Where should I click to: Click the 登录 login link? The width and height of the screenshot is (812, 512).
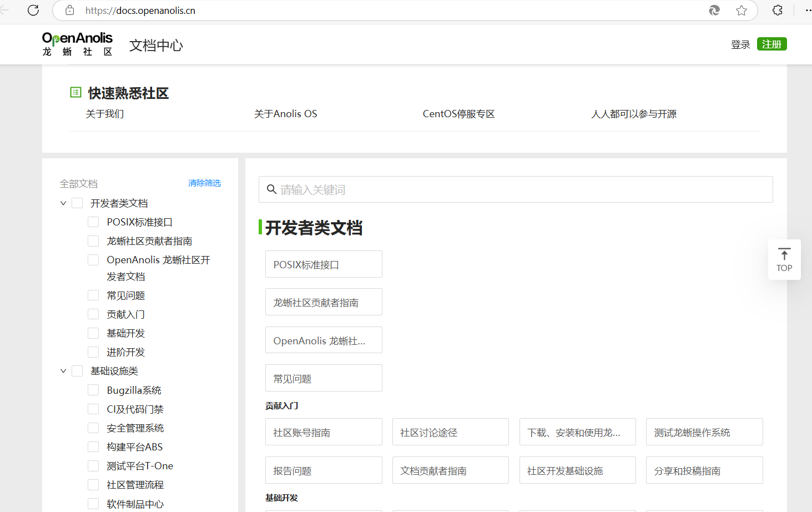[740, 44]
